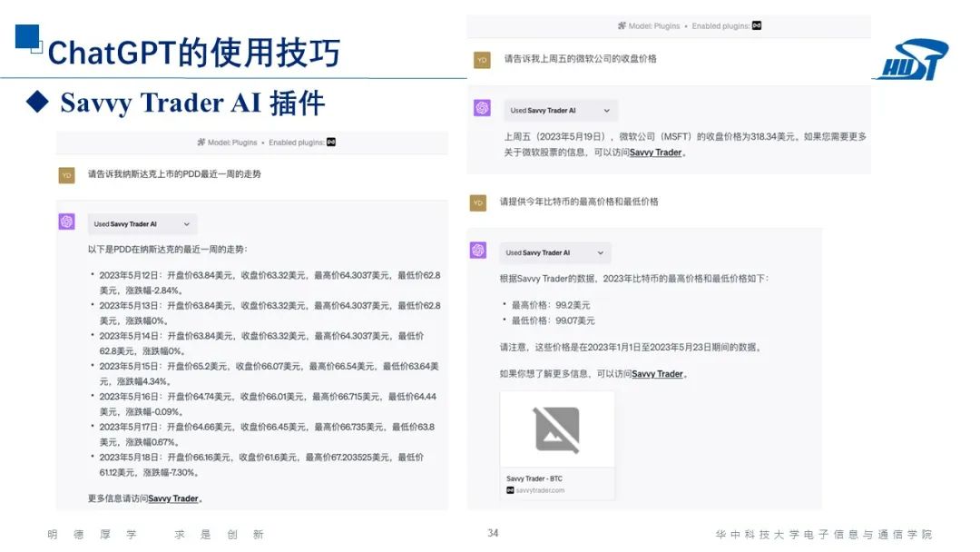
Task: Click the '最高价格: 99.2美元' bullet
Action: click(550, 305)
